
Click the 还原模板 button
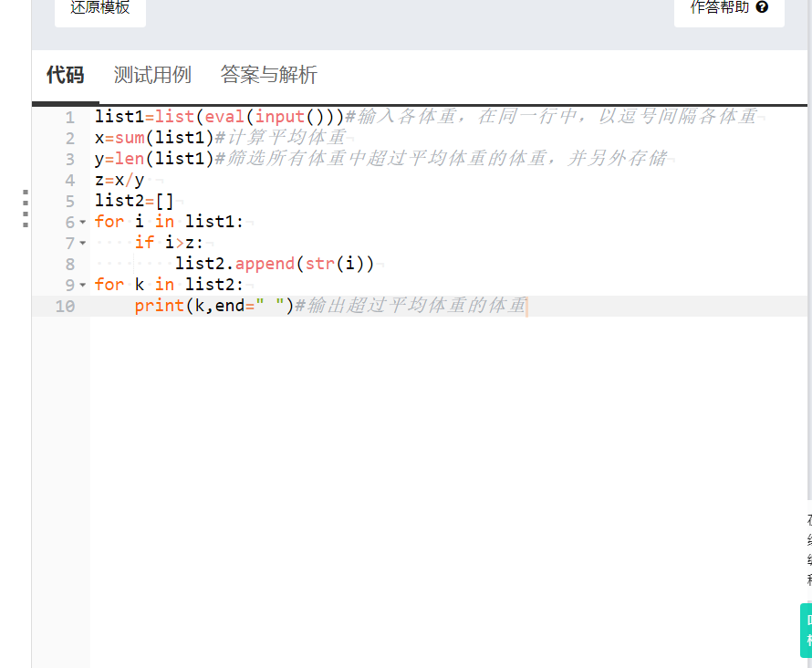(x=100, y=9)
